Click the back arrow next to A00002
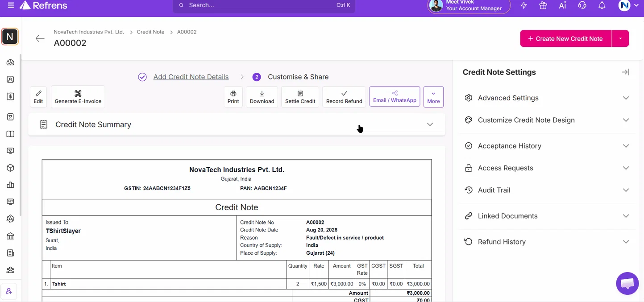Screen dimensions: 644x302 40,38
